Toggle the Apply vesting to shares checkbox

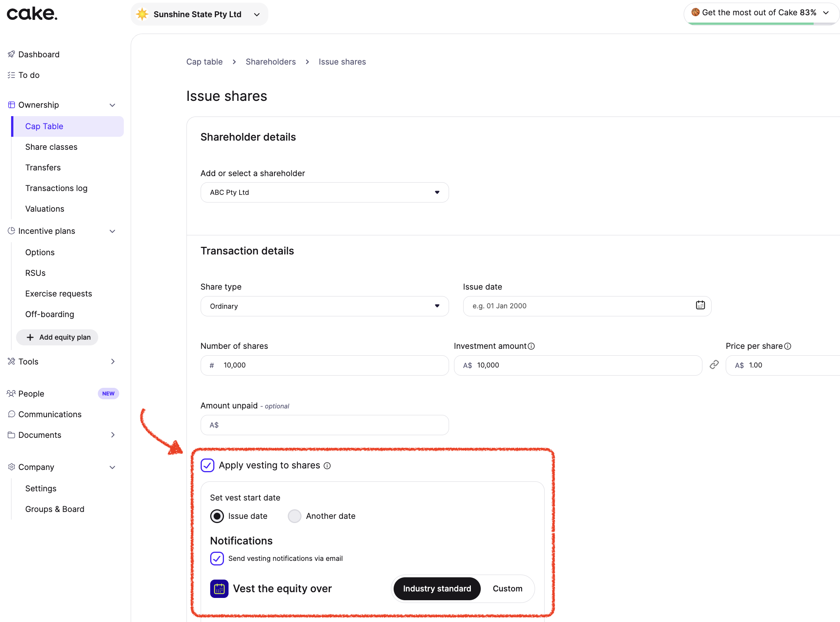click(208, 465)
